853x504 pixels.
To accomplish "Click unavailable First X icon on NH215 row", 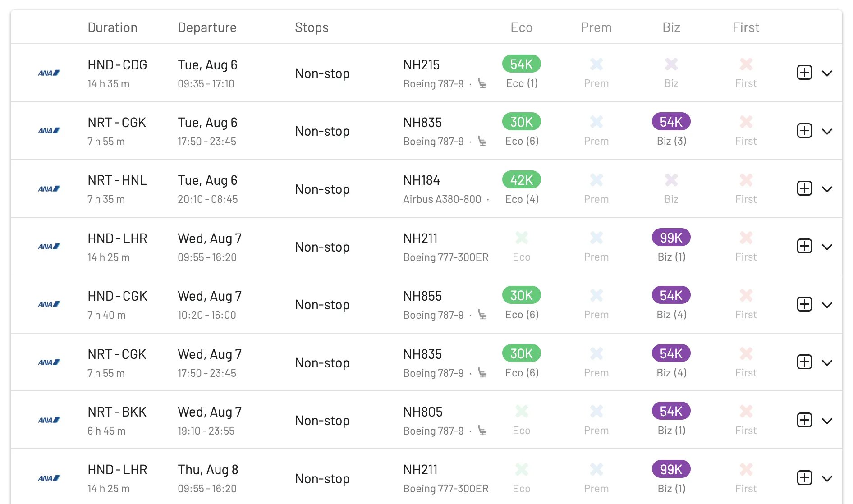I will [x=746, y=64].
